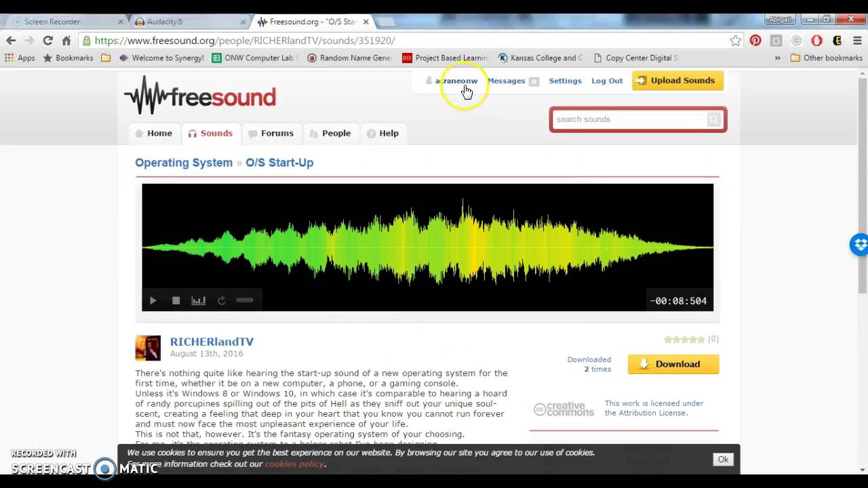Click the Dropbox badge at right edge

859,245
